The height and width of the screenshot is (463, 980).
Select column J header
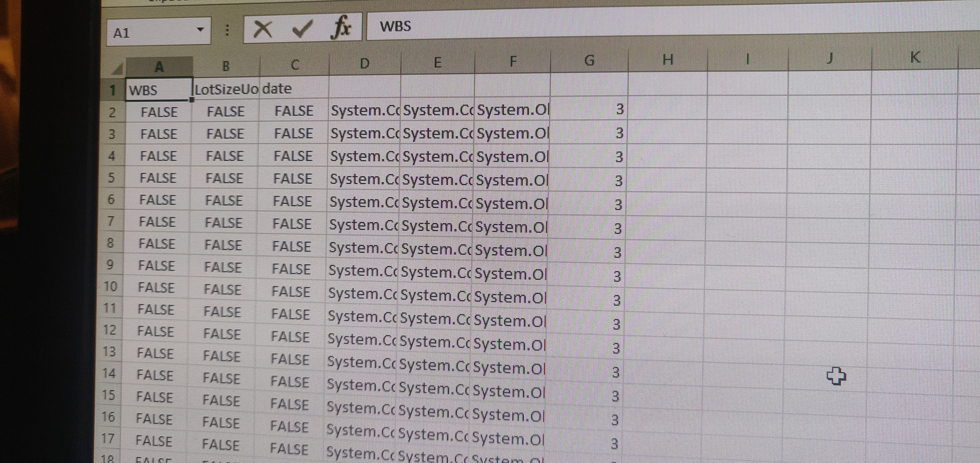829,58
